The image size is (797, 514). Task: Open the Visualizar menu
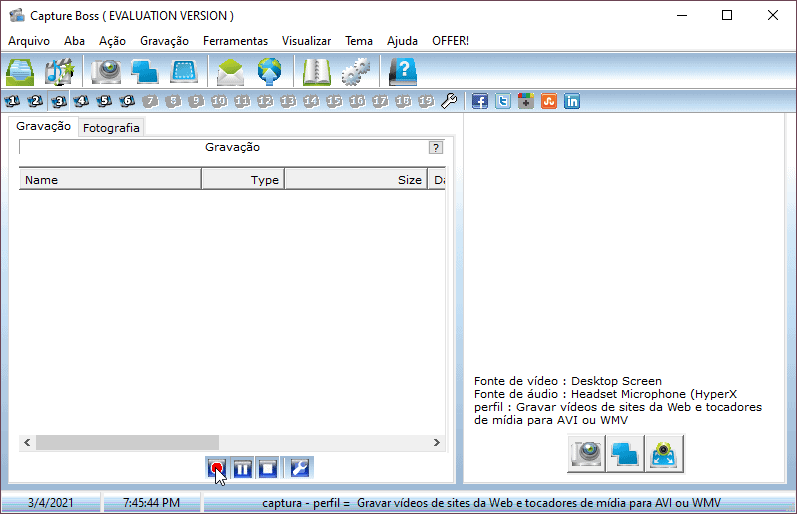(306, 41)
